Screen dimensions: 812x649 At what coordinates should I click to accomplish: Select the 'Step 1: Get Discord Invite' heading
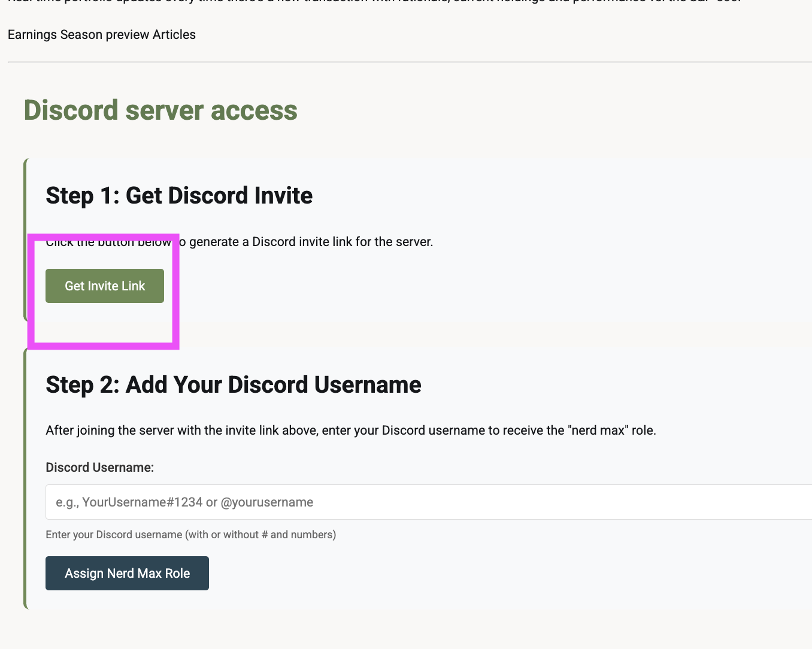[179, 195]
